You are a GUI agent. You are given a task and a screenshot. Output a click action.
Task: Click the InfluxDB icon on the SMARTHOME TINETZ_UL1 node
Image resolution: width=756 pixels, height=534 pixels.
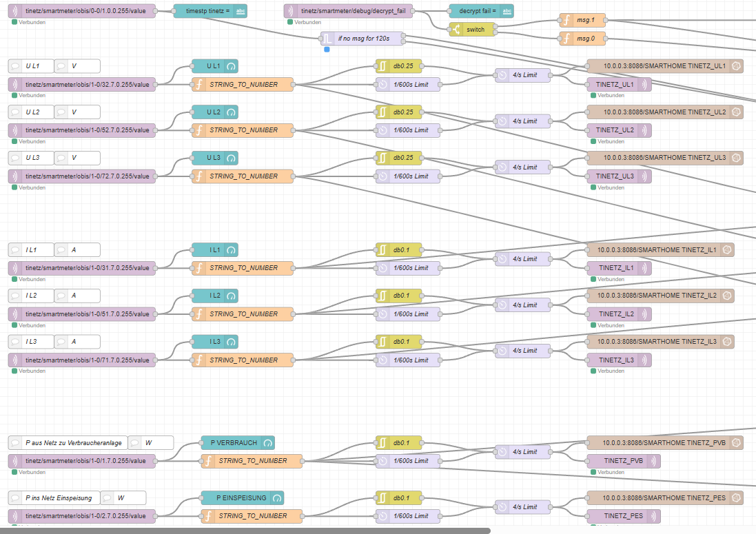coord(735,66)
